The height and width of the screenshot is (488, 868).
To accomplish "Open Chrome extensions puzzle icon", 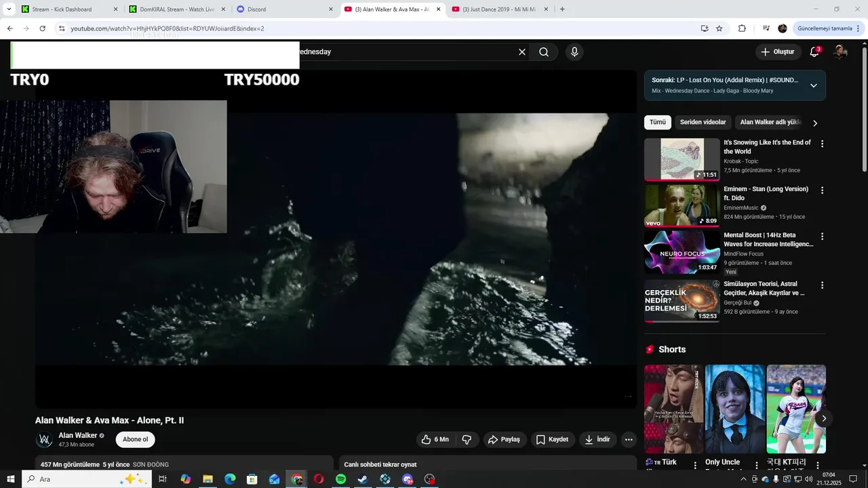I will point(742,28).
